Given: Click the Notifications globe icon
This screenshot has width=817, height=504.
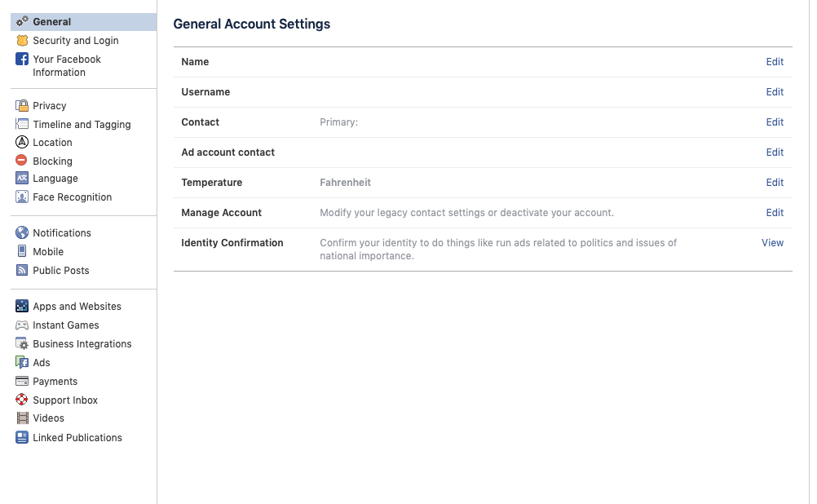Looking at the screenshot, I should point(22,232).
